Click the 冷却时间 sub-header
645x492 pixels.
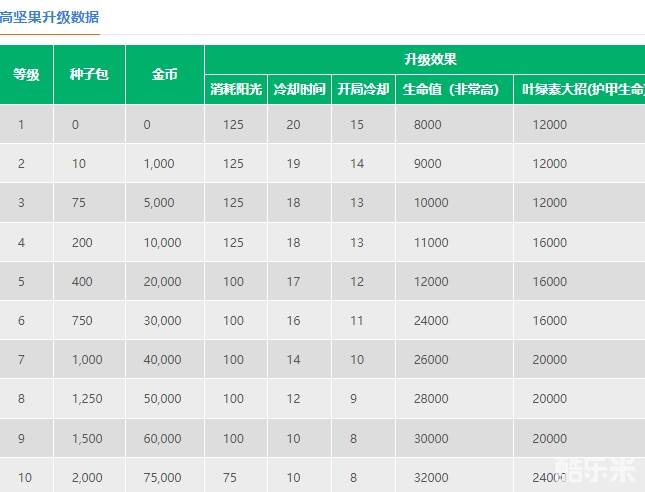tap(299, 89)
